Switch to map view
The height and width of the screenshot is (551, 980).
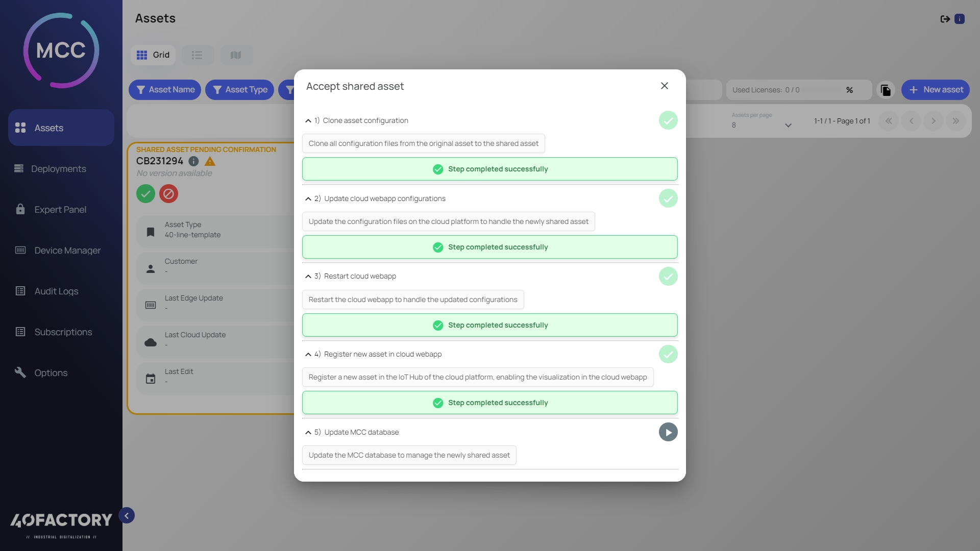click(236, 55)
